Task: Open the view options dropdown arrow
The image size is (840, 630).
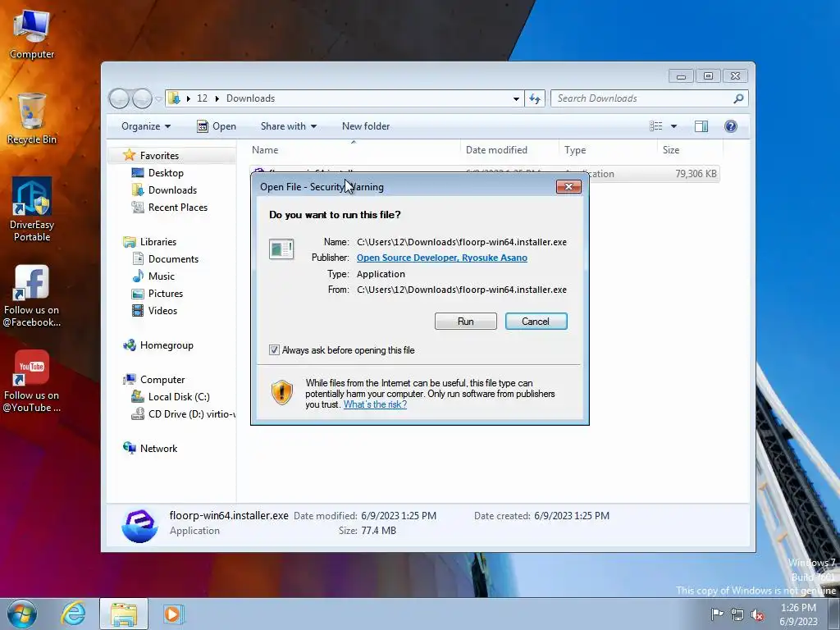Action: coord(674,126)
